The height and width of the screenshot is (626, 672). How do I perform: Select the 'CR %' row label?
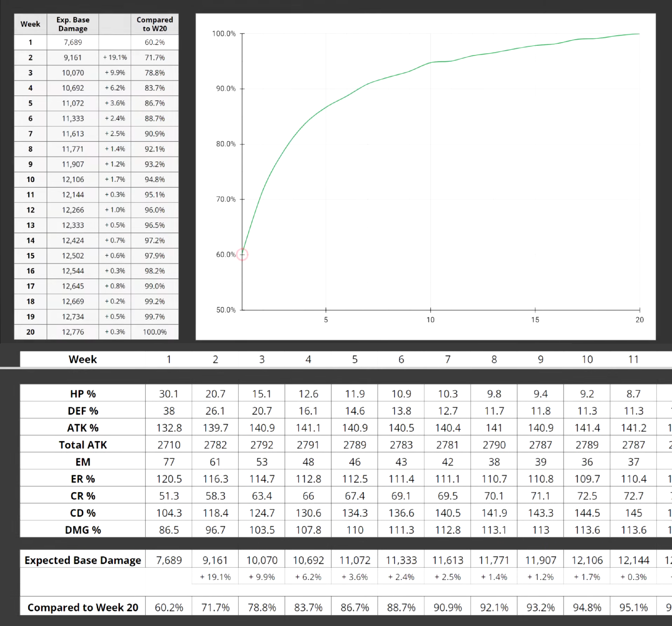click(x=83, y=496)
